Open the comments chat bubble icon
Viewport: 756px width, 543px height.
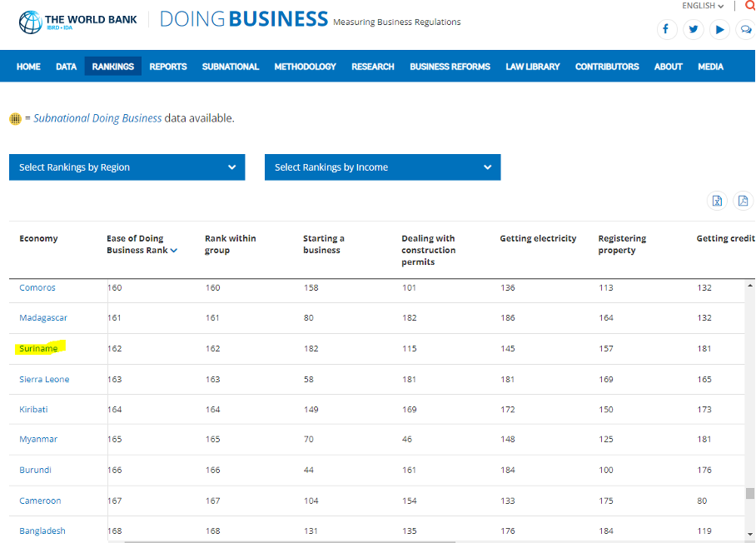746,29
